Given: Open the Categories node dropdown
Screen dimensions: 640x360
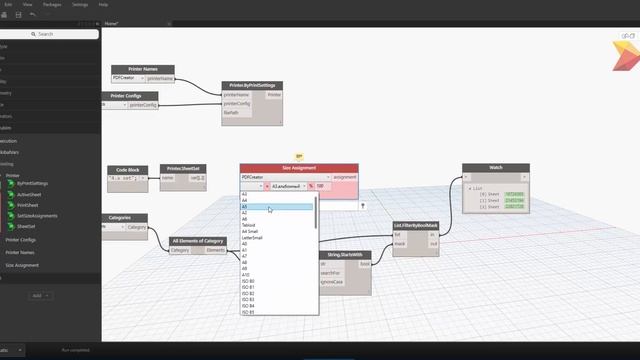Looking at the screenshot, I should 113,227.
